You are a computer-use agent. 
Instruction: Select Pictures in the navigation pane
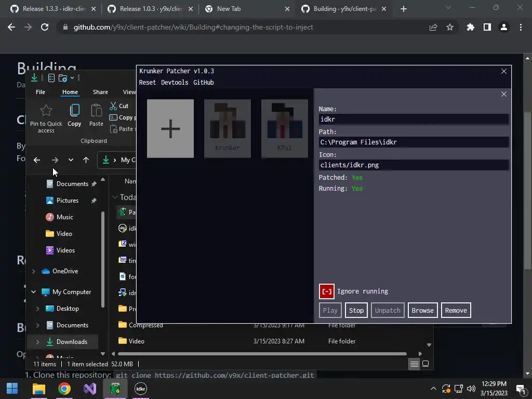point(67,201)
